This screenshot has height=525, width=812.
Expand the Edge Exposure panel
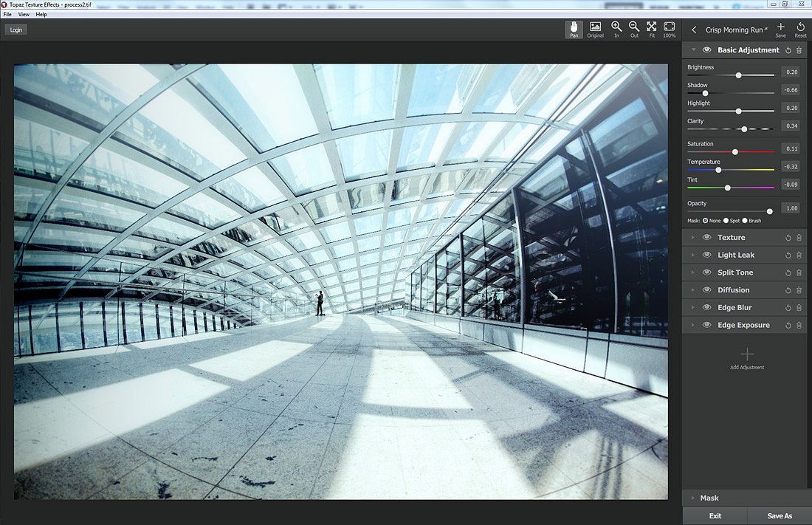(693, 326)
